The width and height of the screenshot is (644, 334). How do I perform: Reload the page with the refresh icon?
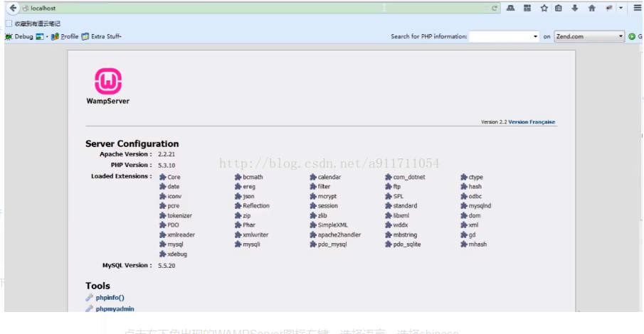click(x=495, y=9)
